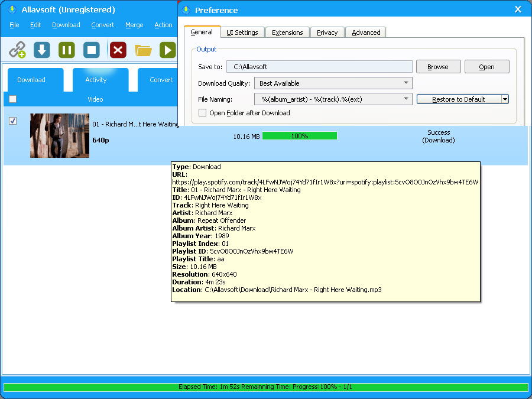This screenshot has width=532, height=399.
Task: Click Allavsoft logo in main title bar
Action: tap(12, 9)
